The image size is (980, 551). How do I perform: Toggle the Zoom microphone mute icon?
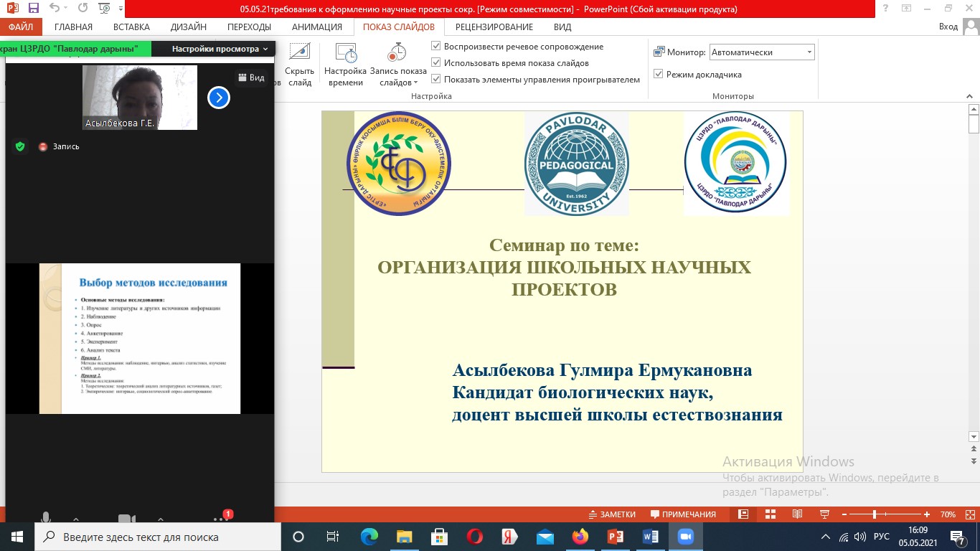point(46,519)
